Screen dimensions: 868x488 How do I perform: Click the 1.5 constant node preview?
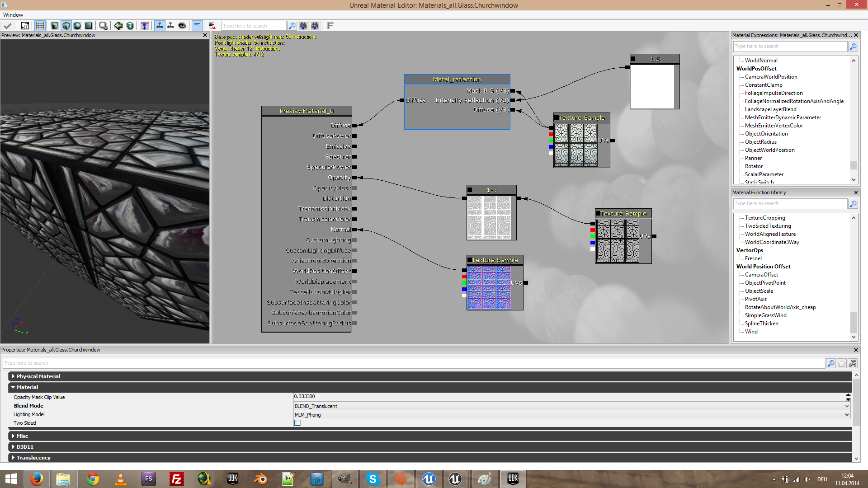tap(652, 86)
